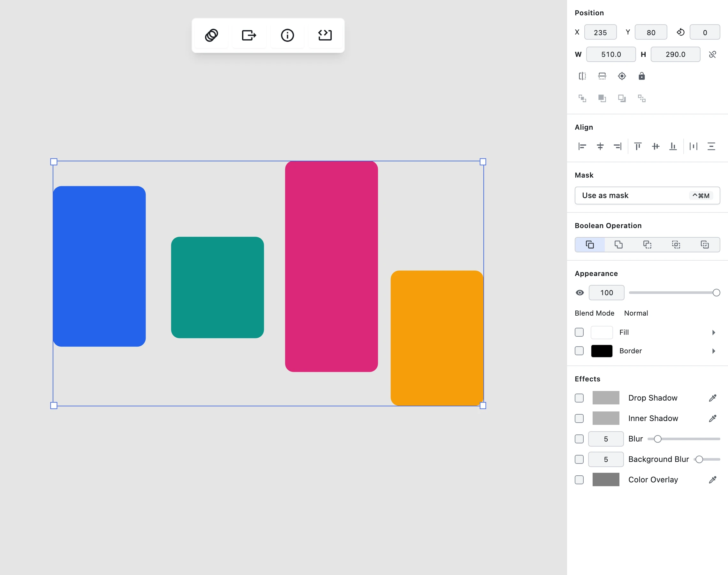
Task: Align selection to right edges
Action: 618,146
